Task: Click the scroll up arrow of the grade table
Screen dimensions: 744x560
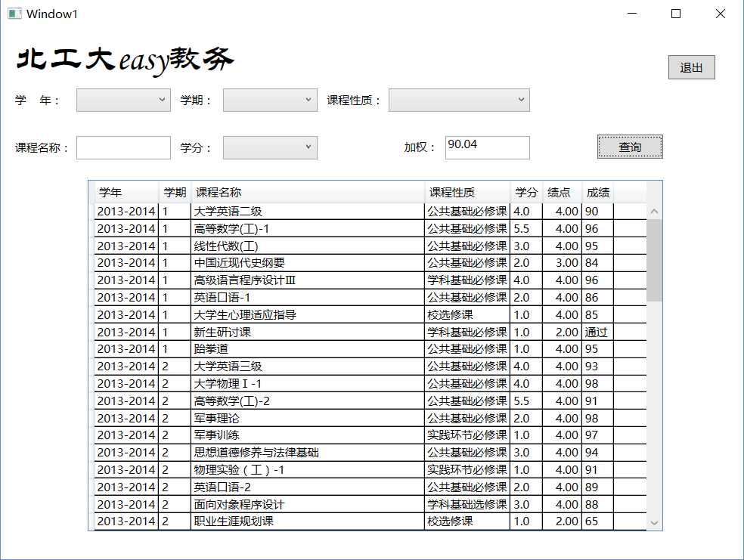Action: point(654,212)
